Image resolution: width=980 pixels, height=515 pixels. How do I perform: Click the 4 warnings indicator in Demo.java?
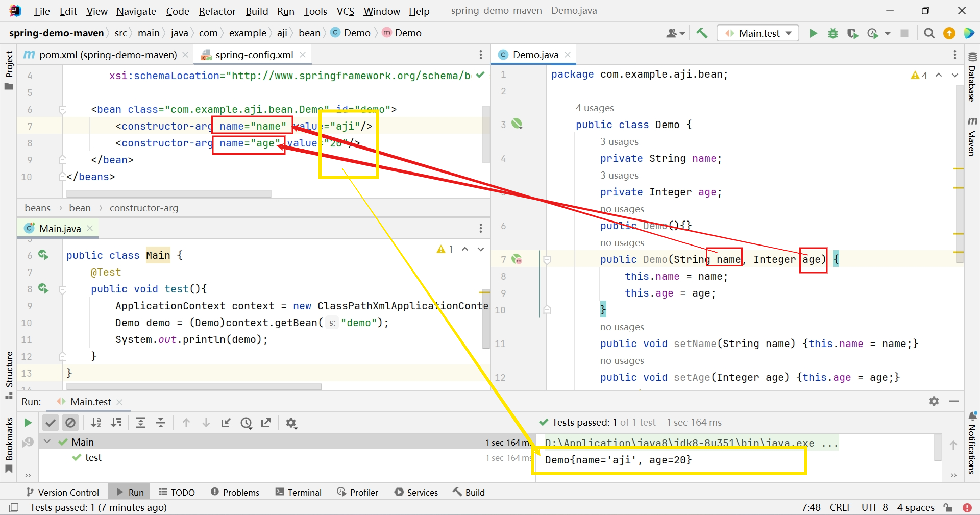tap(919, 75)
